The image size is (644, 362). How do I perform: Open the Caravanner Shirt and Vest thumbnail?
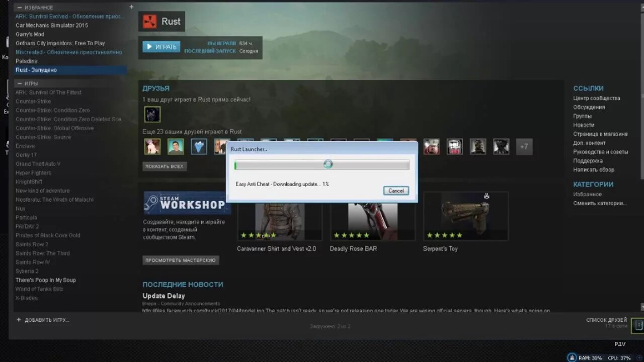click(x=280, y=216)
